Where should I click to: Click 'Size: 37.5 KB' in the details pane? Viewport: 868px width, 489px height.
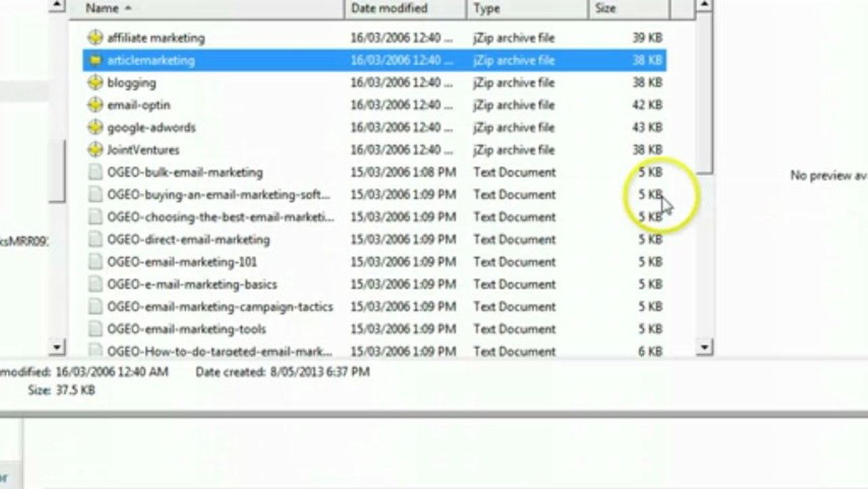pyautogui.click(x=61, y=391)
